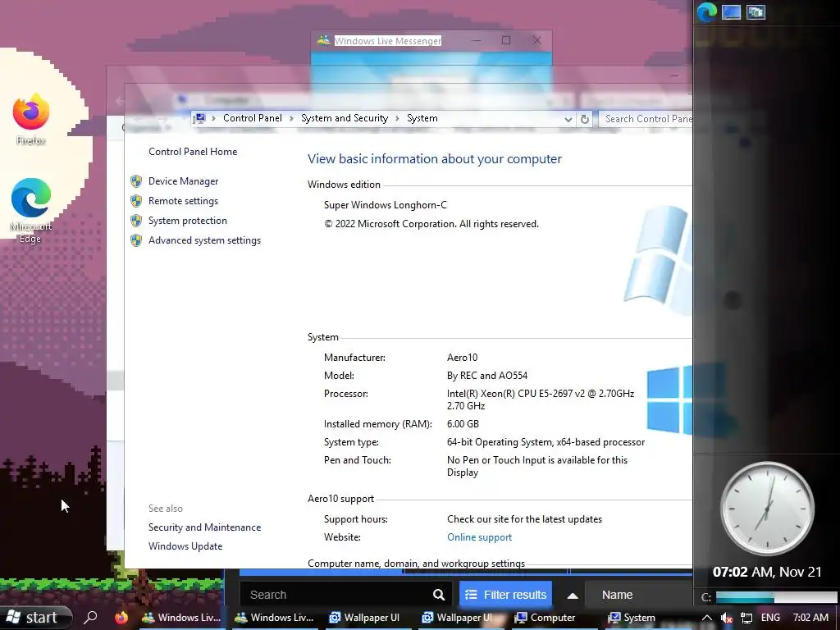The height and width of the screenshot is (630, 840).
Task: Click the 2022 Microsoft Corporation copyright text
Action: point(431,224)
